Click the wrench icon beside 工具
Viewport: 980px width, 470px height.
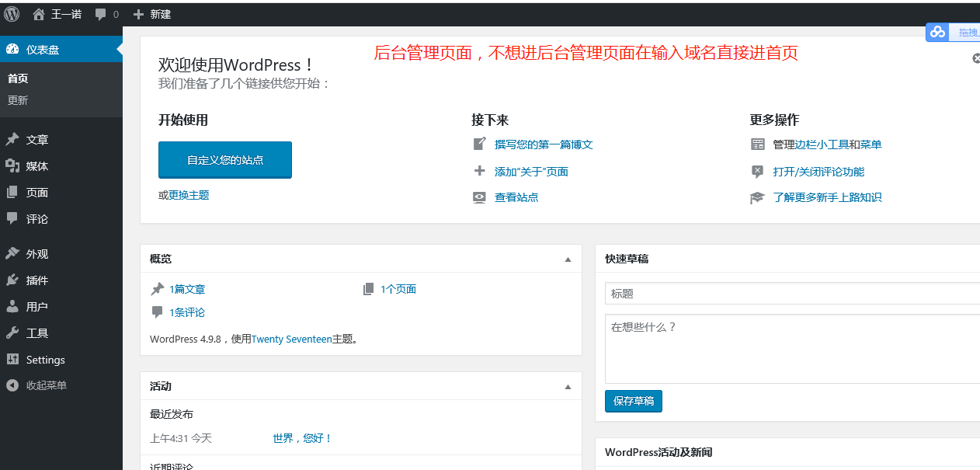[x=12, y=333]
